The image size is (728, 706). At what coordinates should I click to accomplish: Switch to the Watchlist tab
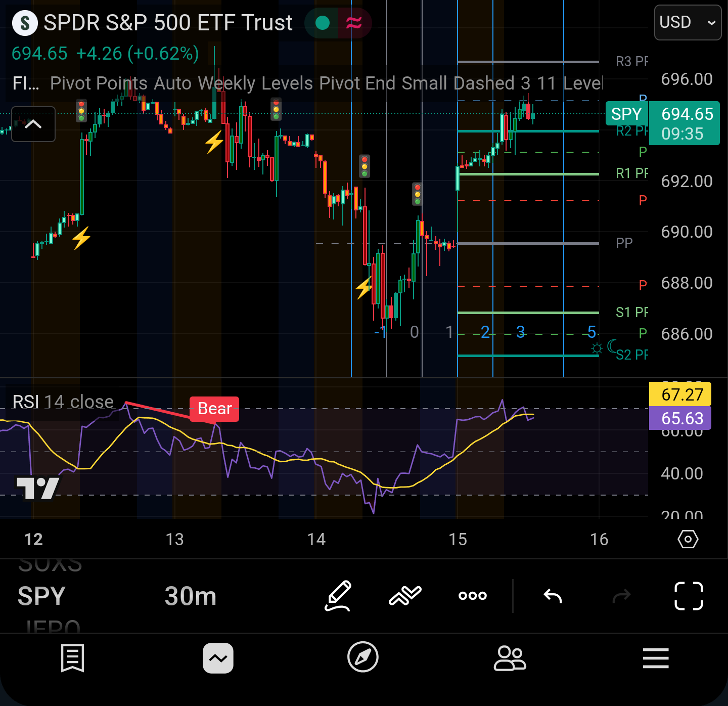(x=72, y=658)
